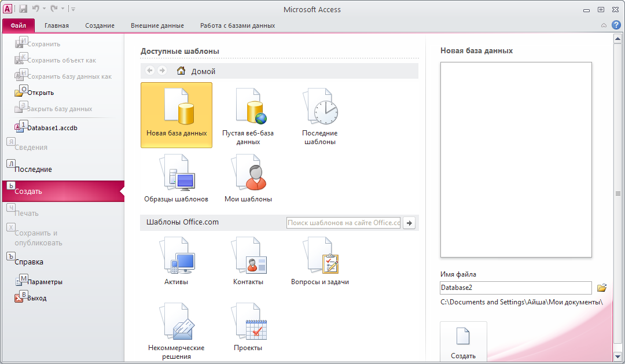Select the Новая база данных template
The height and width of the screenshot is (364, 625).
pyautogui.click(x=176, y=115)
